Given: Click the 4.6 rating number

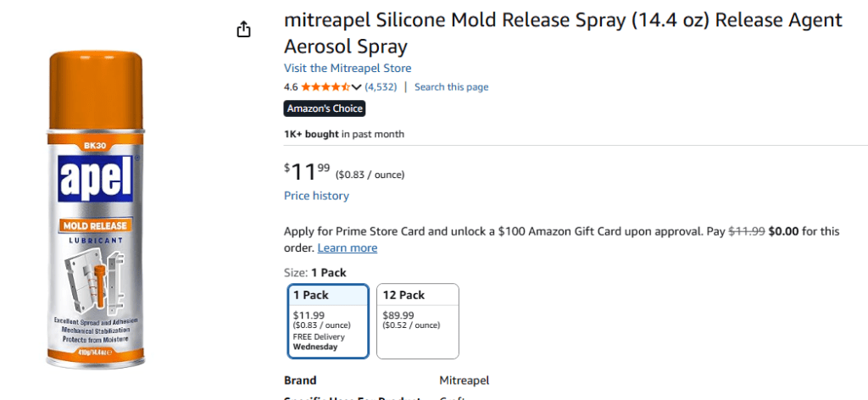Looking at the screenshot, I should point(291,87).
